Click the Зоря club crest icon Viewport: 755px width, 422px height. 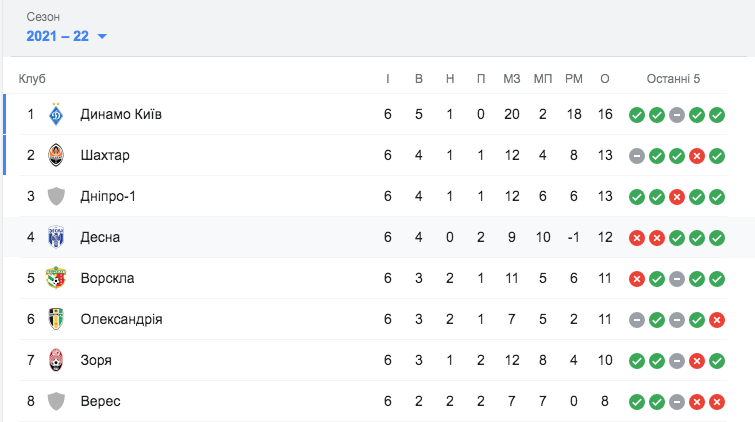coord(56,360)
